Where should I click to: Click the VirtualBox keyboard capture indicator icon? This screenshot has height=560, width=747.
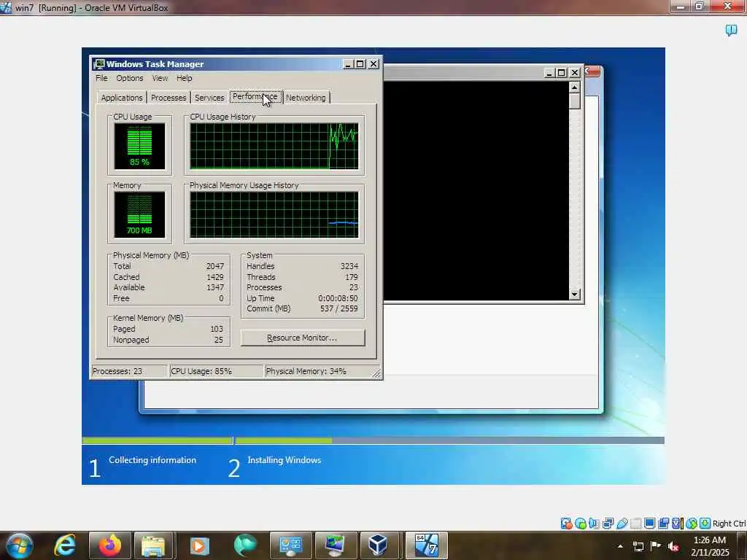tap(705, 524)
